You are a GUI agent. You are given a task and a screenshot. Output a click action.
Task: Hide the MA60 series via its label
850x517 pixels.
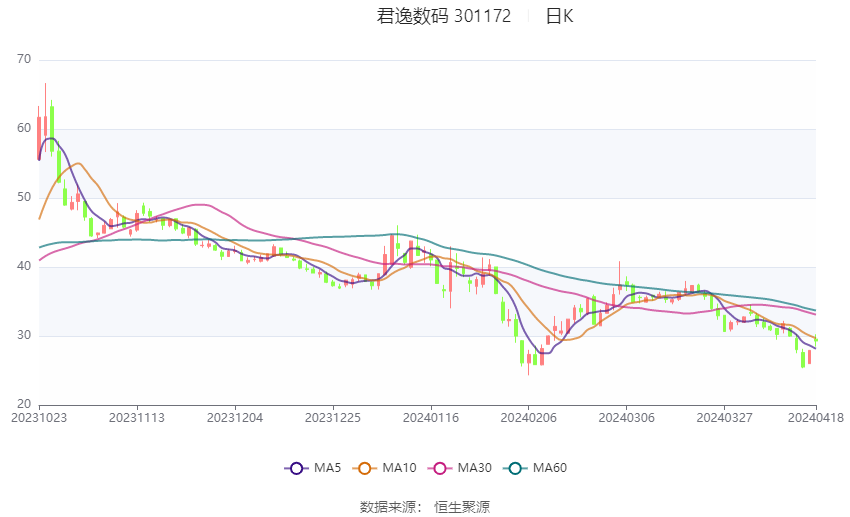550,468
